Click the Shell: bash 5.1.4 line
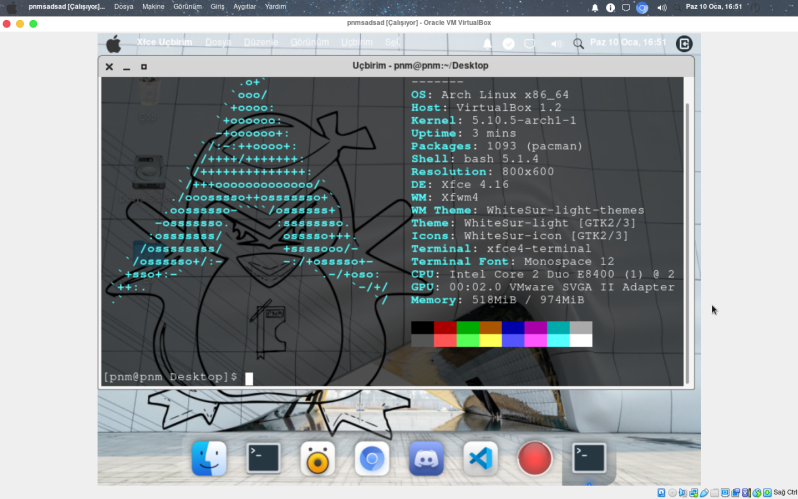 point(474,159)
